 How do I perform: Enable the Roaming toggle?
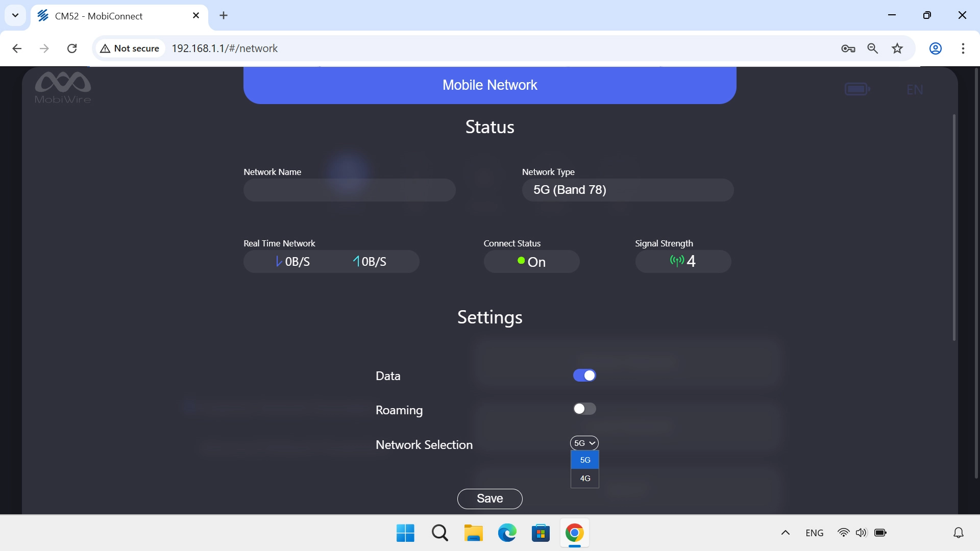point(584,409)
